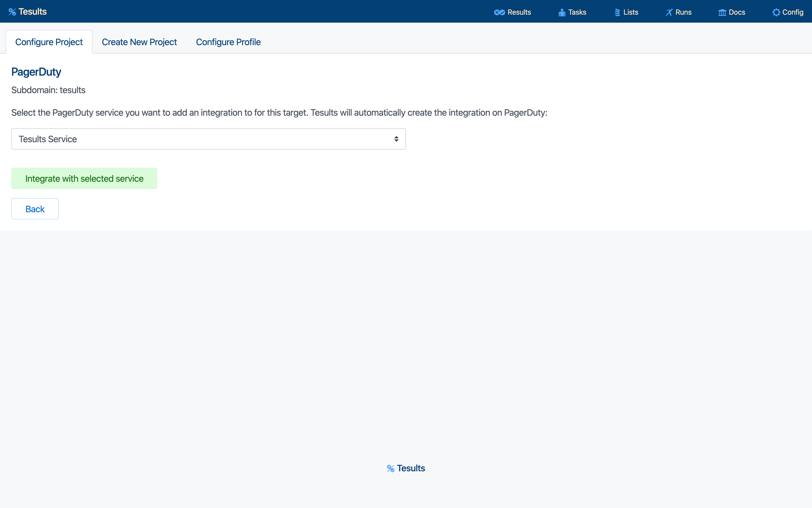Open the Tesults Service dropdown

click(x=208, y=139)
